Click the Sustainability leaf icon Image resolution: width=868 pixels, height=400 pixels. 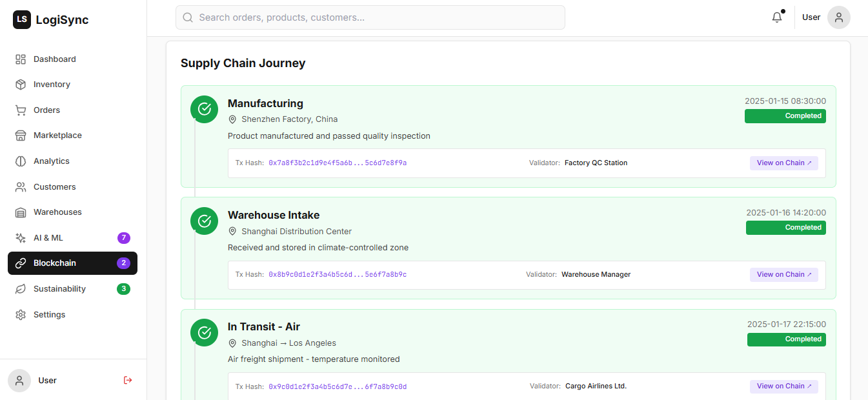pyautogui.click(x=21, y=289)
